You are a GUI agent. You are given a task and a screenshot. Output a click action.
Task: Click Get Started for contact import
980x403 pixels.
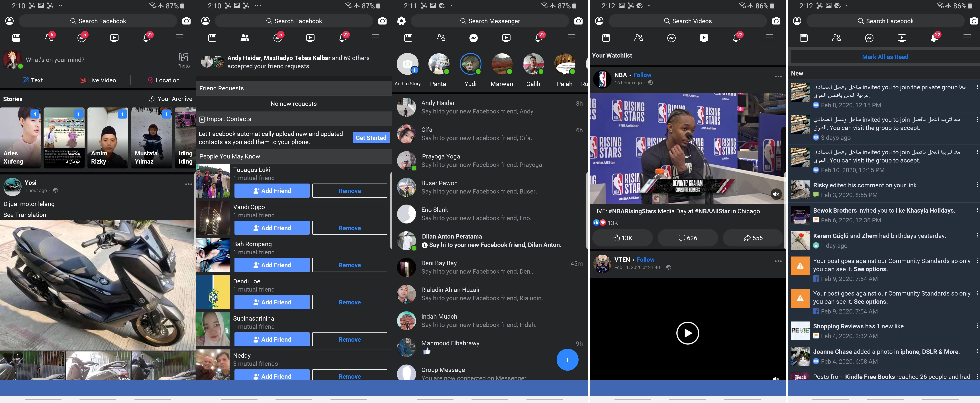371,138
